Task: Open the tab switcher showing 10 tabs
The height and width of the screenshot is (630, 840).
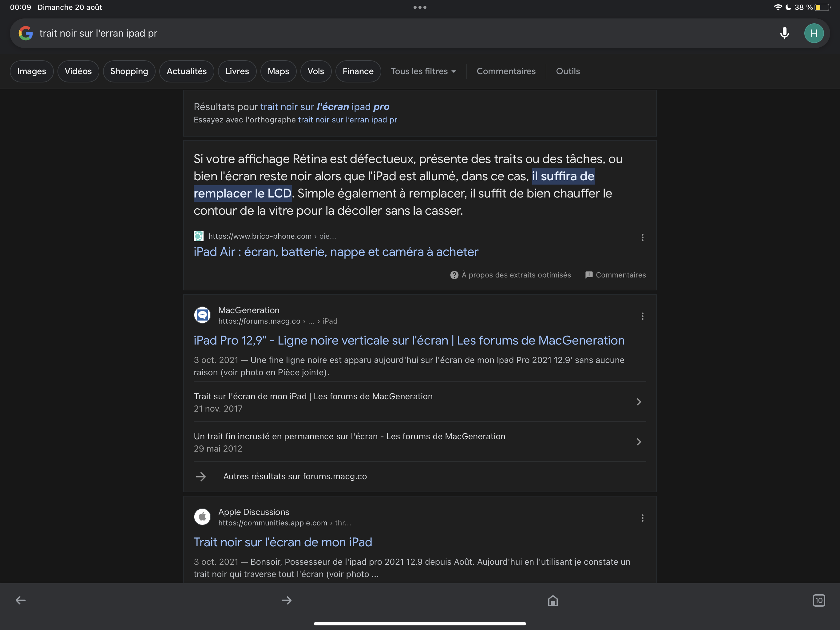Action: coord(818,600)
